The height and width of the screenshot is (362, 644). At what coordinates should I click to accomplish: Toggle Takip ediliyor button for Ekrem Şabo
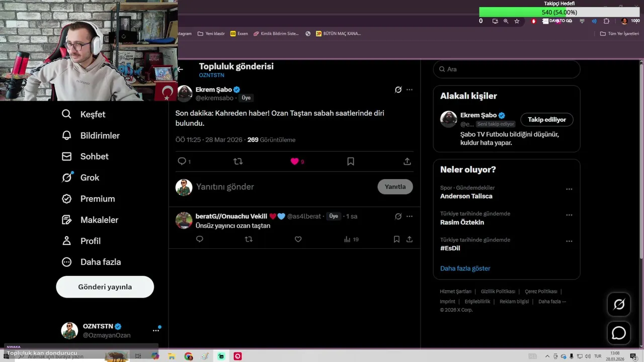coord(547,120)
